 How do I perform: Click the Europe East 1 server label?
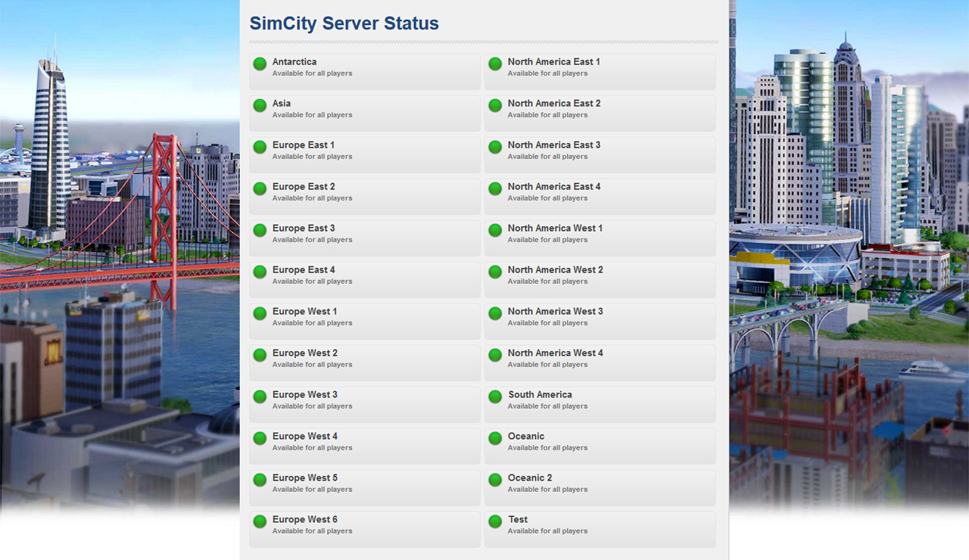click(x=304, y=145)
